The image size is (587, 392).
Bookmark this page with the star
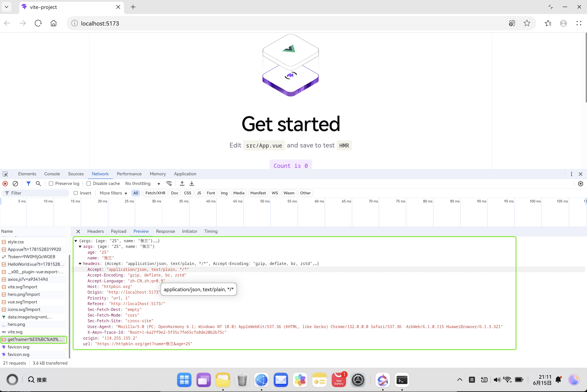[527, 23]
